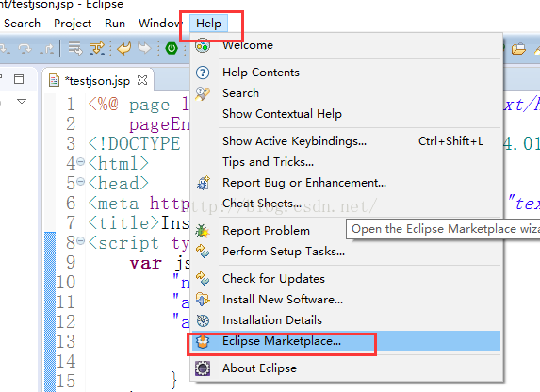Click line number 13 in the gutter

tap(66, 342)
